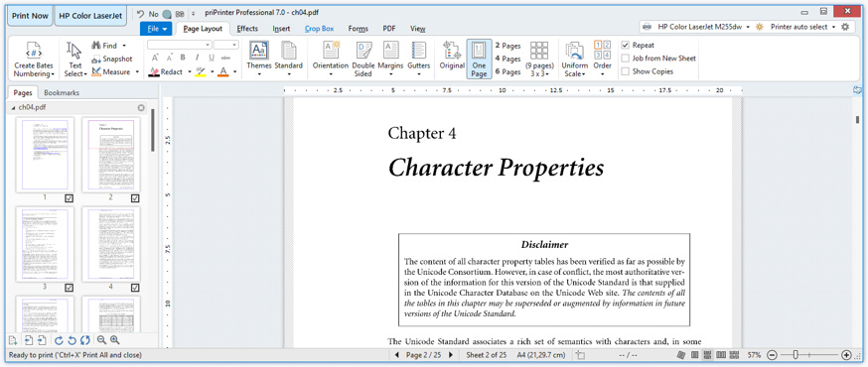Switch to the Forms tab
Image resolution: width=868 pixels, height=367 pixels.
[359, 29]
